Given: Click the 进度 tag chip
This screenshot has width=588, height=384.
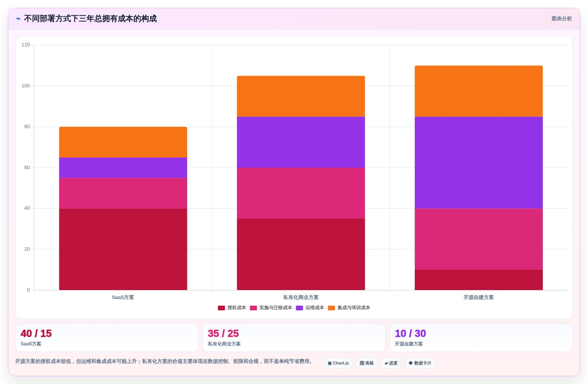Looking at the screenshot, I should [391, 363].
